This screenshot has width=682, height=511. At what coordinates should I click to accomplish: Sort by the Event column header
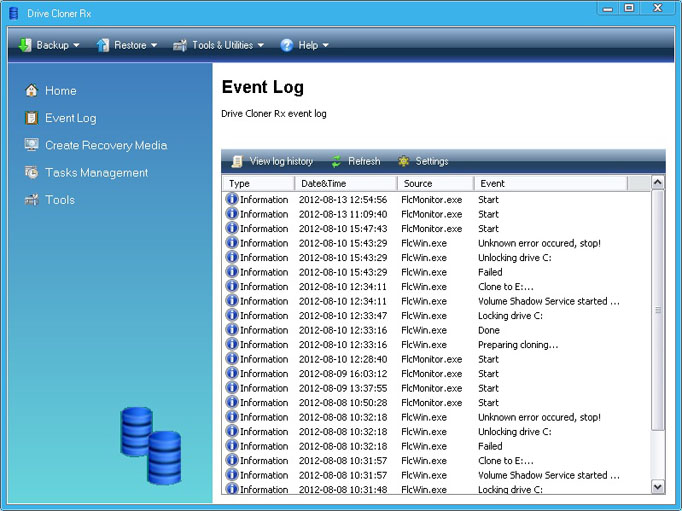[x=551, y=184]
